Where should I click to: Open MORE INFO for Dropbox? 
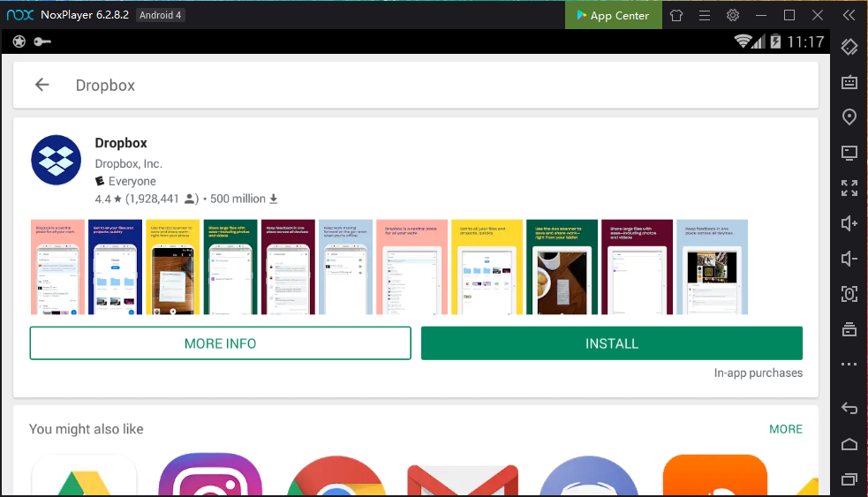tap(221, 343)
